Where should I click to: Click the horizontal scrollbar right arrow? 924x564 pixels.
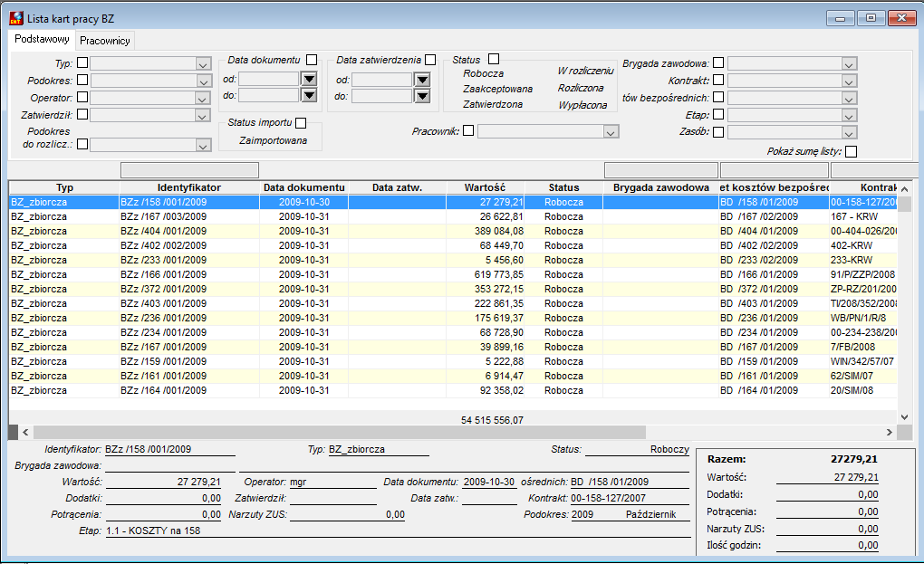[890, 432]
